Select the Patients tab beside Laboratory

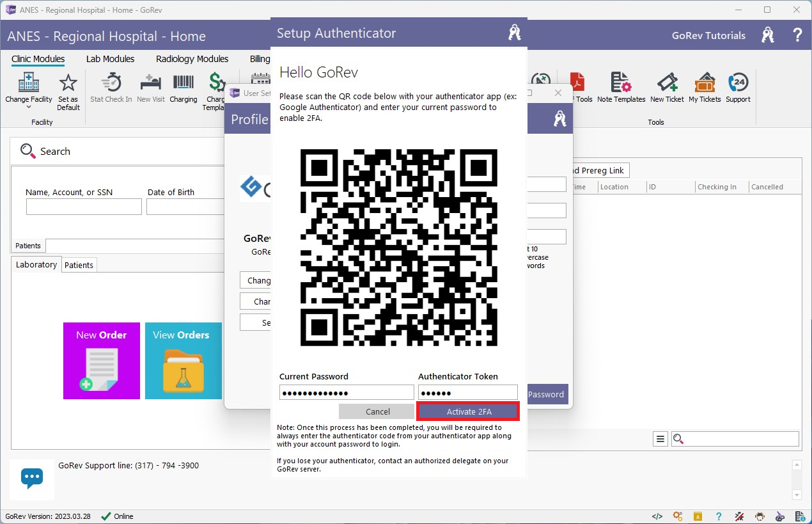click(79, 265)
